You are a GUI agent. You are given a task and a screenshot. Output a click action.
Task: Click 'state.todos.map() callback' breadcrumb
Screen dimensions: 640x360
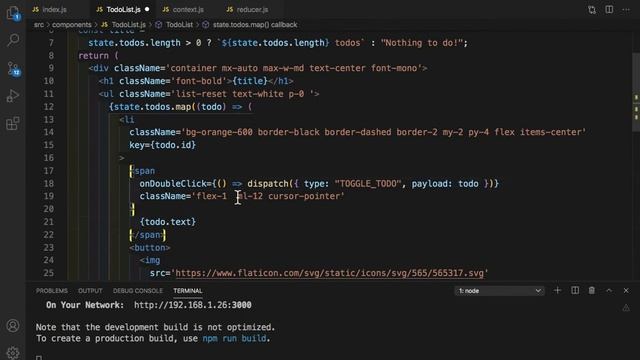coord(255,24)
